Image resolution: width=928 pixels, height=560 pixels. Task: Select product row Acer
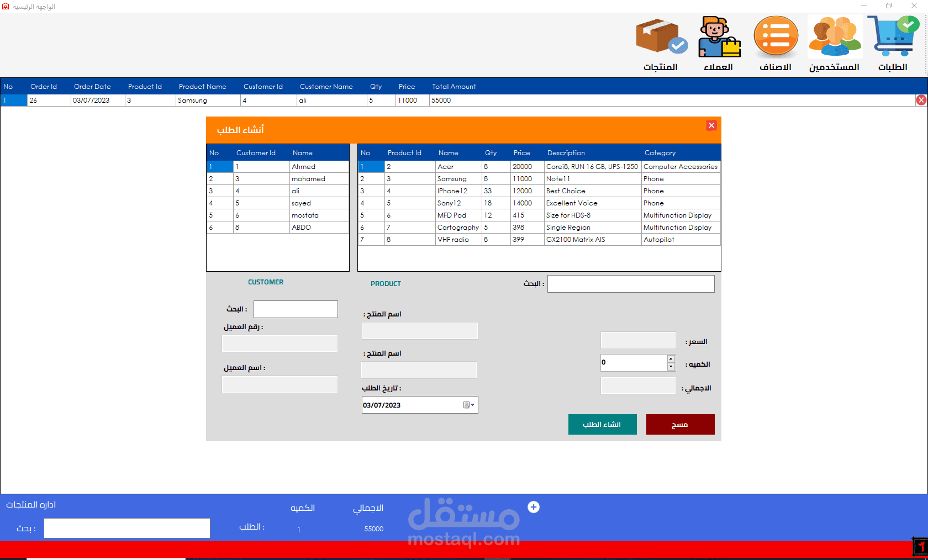[x=539, y=167]
